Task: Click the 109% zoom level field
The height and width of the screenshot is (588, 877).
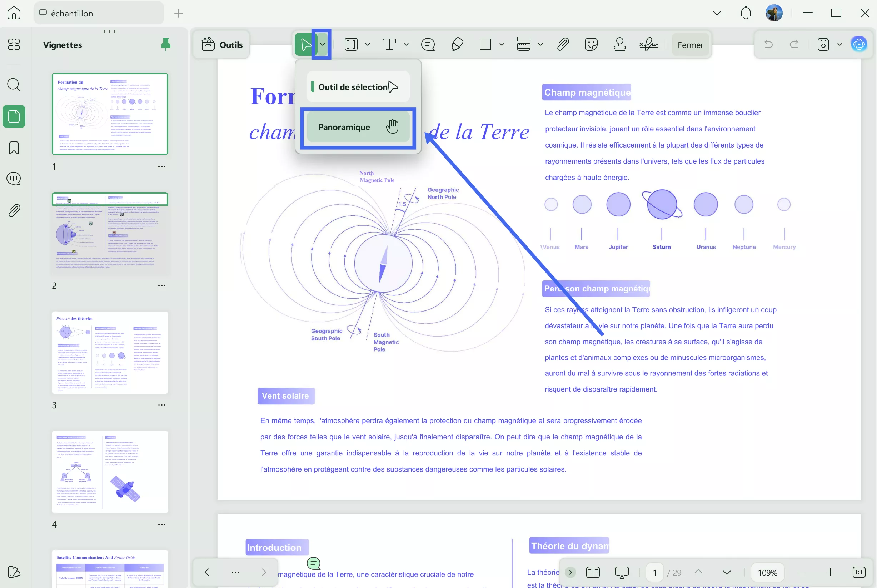Action: (767, 572)
